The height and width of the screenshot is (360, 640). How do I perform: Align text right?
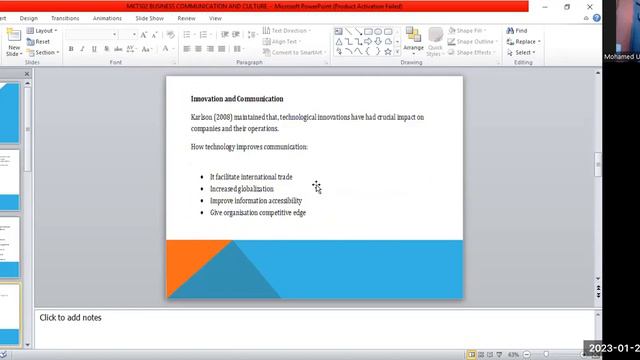point(210,49)
